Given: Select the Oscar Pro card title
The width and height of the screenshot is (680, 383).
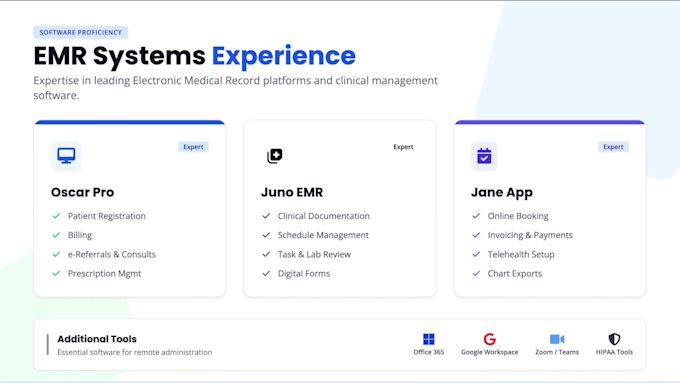Looking at the screenshot, I should (x=82, y=192).
